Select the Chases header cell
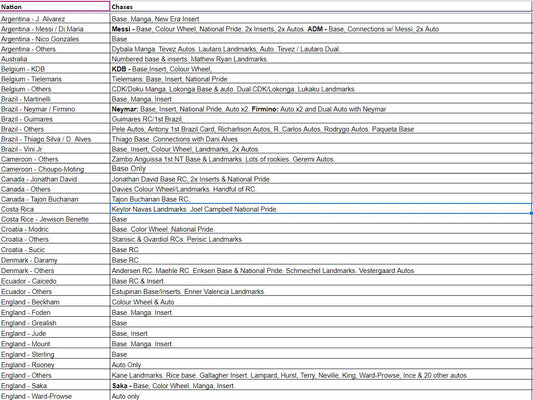Image resolution: width=533 pixels, height=400 pixels. click(321, 6)
